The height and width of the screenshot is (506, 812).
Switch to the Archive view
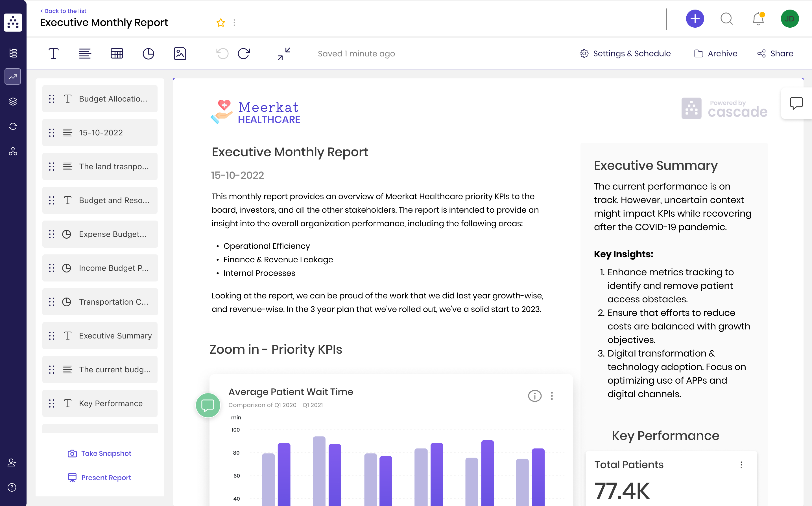[x=715, y=53]
